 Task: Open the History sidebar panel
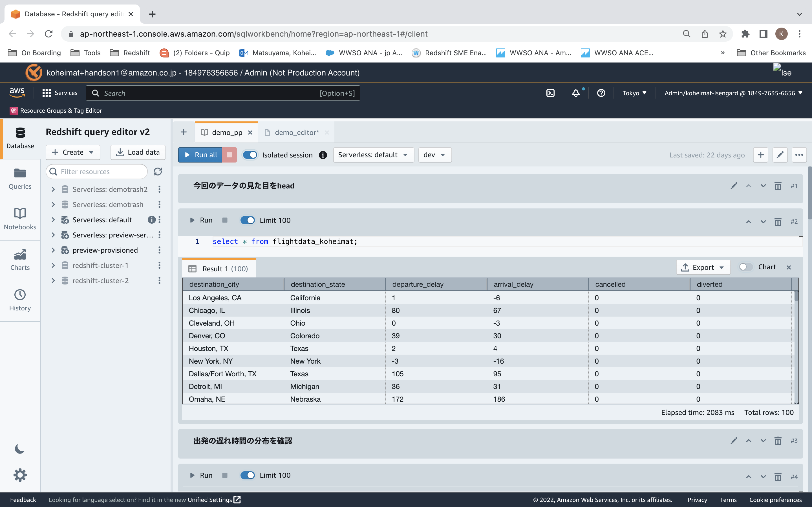click(x=20, y=300)
